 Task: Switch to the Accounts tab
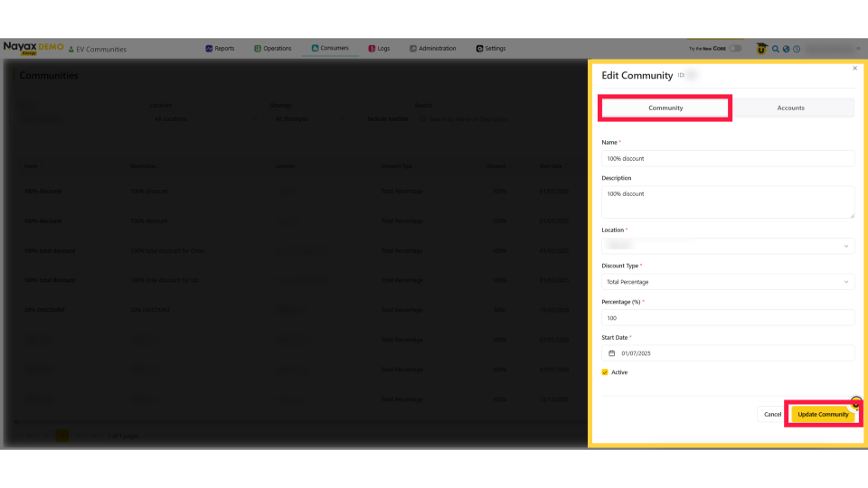[790, 108]
